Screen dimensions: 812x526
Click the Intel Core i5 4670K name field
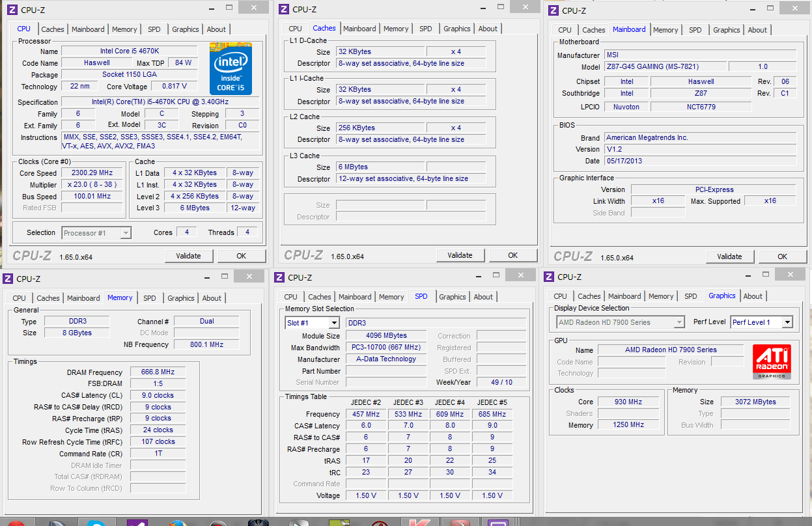[x=130, y=51]
